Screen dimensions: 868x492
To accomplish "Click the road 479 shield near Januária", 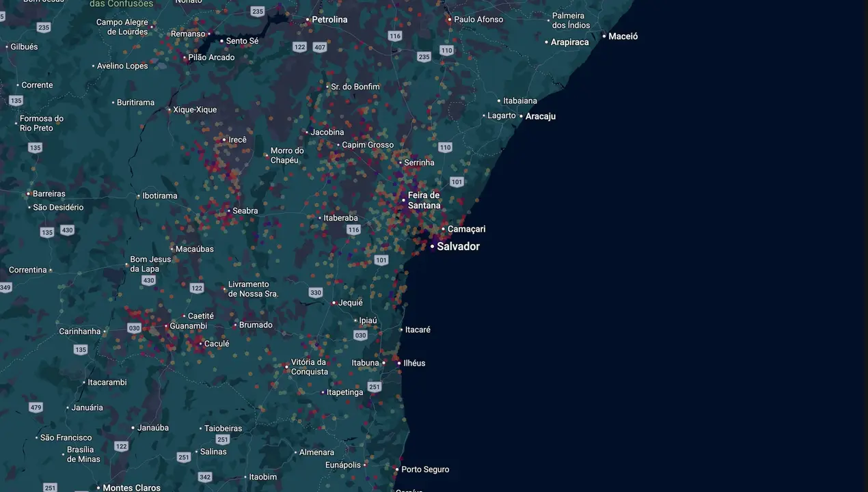I will (36, 407).
